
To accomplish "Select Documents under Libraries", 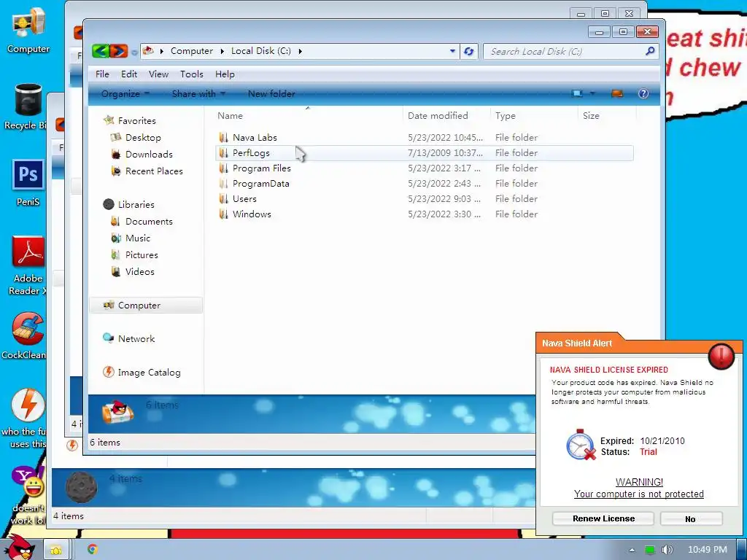I will (149, 222).
